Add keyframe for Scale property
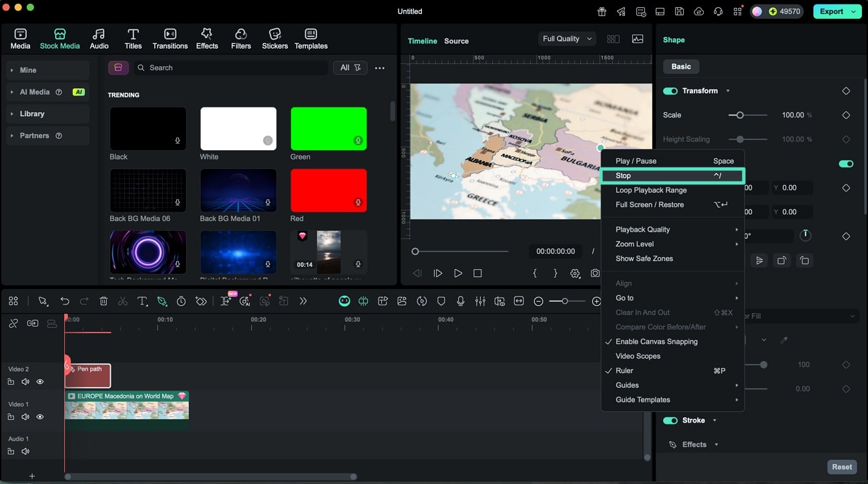The width and height of the screenshot is (868, 484). tap(846, 115)
